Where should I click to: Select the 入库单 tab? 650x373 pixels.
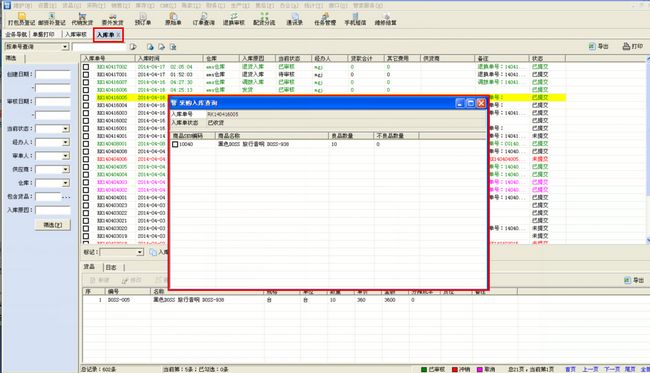105,35
